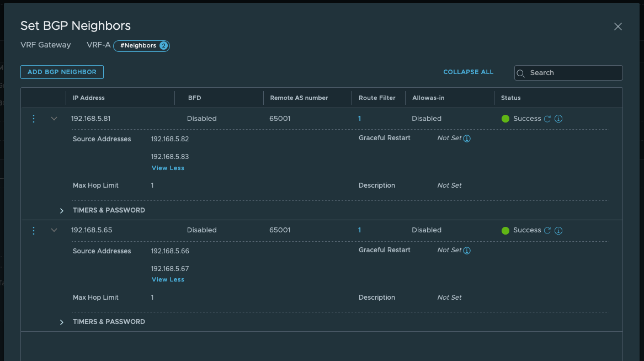
Task: Open route filter count for 192.168.5.81
Action: pyautogui.click(x=359, y=119)
